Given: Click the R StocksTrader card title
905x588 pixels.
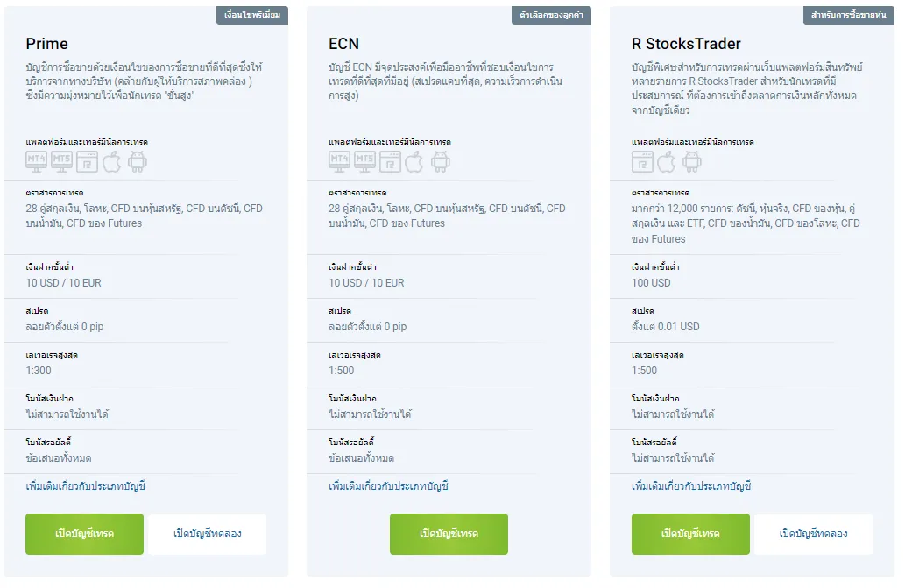Looking at the screenshot, I should [686, 44].
